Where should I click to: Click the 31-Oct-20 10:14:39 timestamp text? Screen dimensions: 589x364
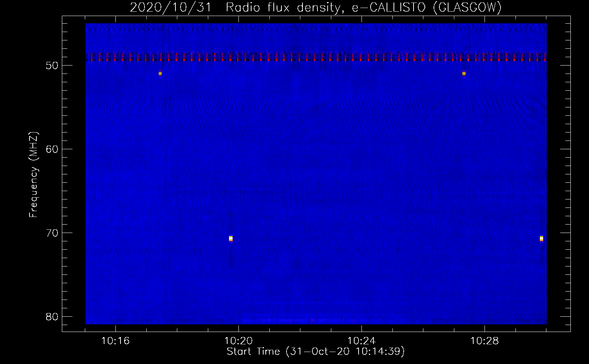click(345, 352)
